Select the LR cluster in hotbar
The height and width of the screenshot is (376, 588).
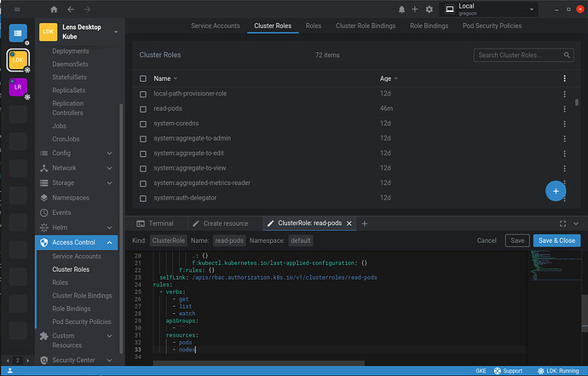18,88
